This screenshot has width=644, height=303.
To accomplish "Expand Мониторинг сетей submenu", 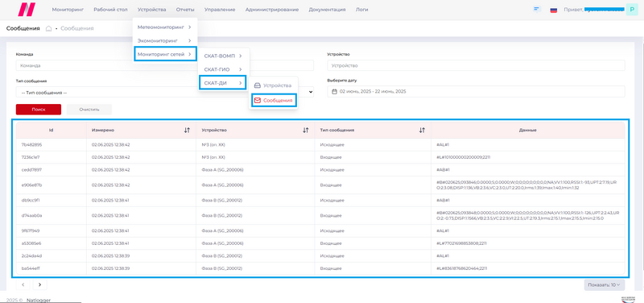I will [x=165, y=54].
